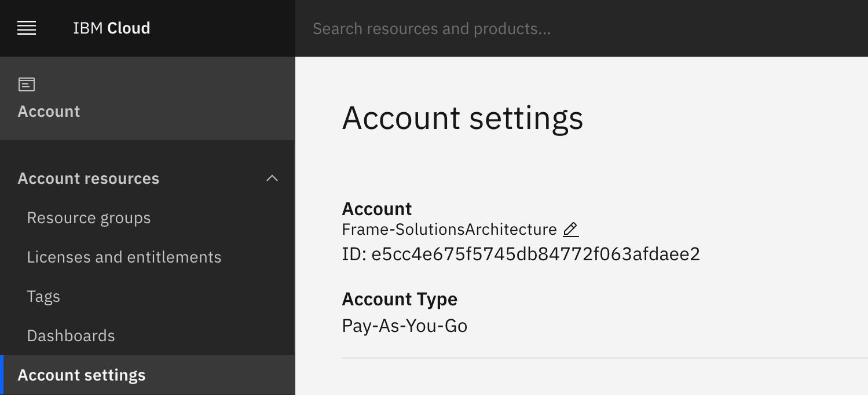This screenshot has width=868, height=395.
Task: Open Resource groups from the sidebar
Action: [x=89, y=217]
